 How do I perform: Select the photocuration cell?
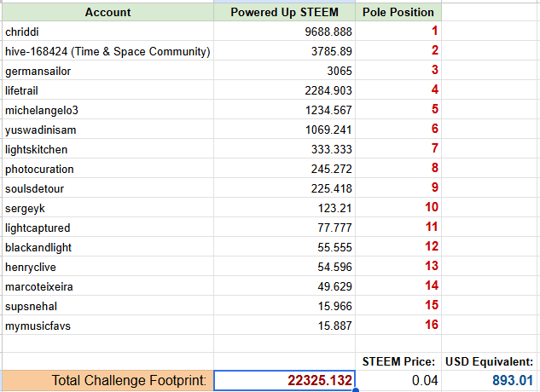point(107,169)
